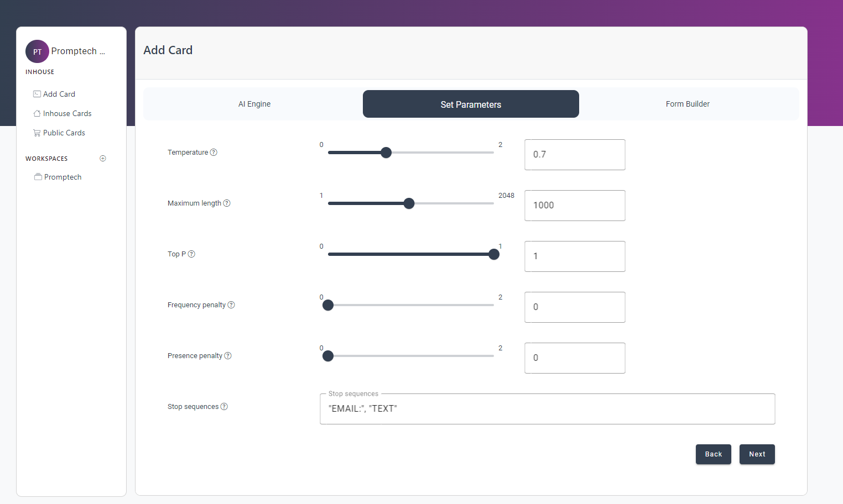The width and height of the screenshot is (843, 504).
Task: Click the Stop sequences row label
Action: pos(193,407)
